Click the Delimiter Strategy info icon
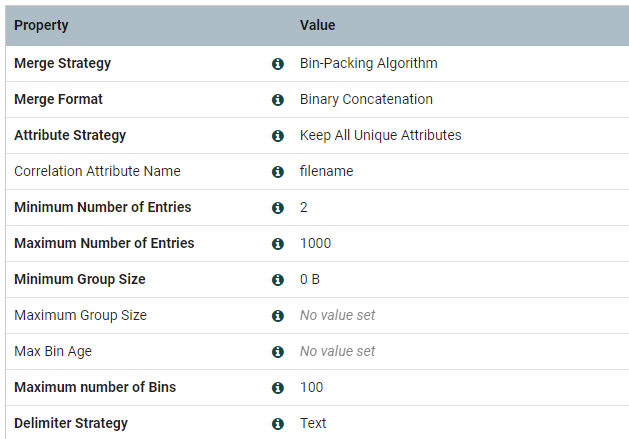 278,424
